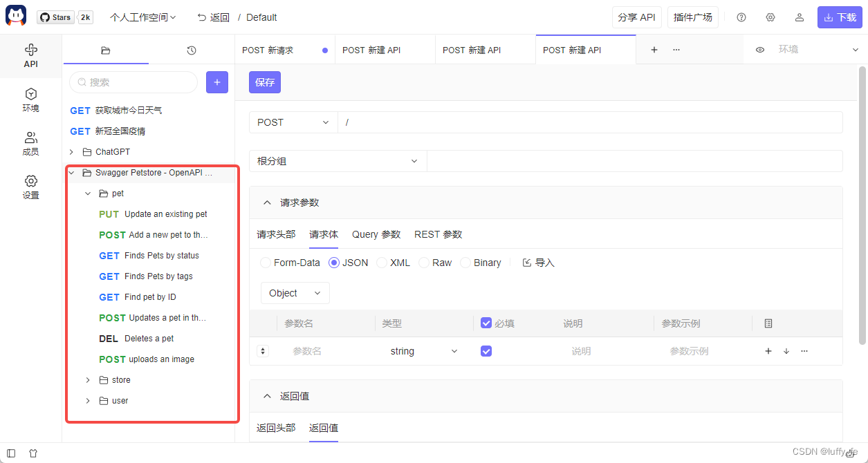Image resolution: width=868 pixels, height=463 pixels.
Task: Click the 保存 save button
Action: click(x=265, y=82)
